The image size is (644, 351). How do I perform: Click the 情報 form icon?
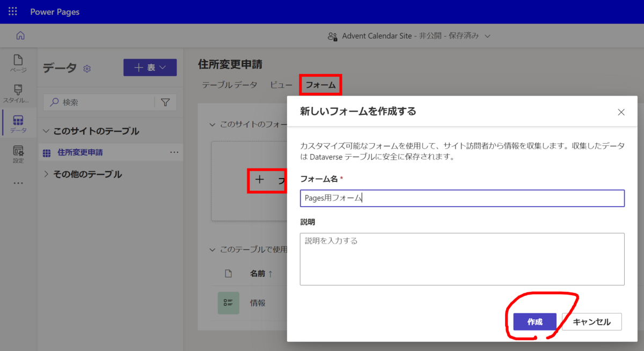[x=228, y=303]
